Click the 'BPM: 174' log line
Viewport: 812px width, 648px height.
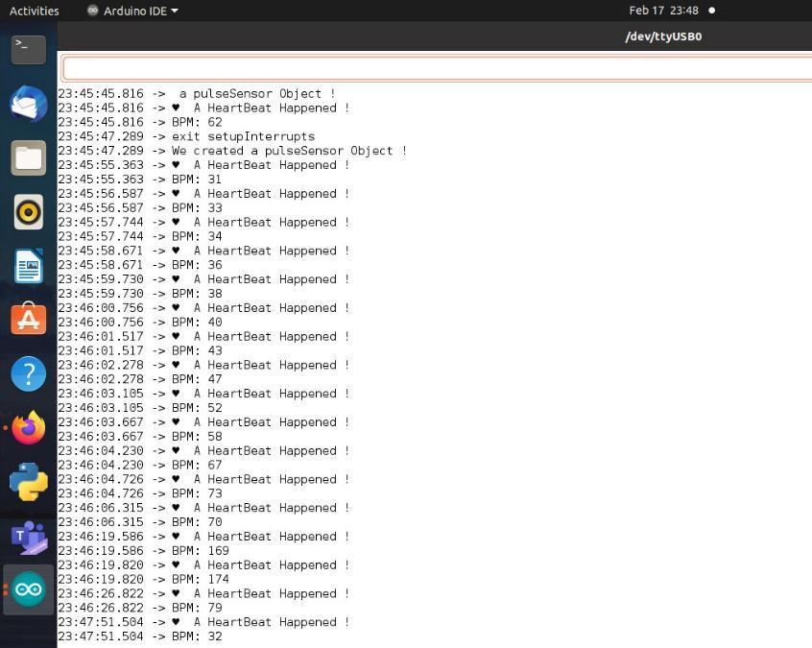coord(143,579)
